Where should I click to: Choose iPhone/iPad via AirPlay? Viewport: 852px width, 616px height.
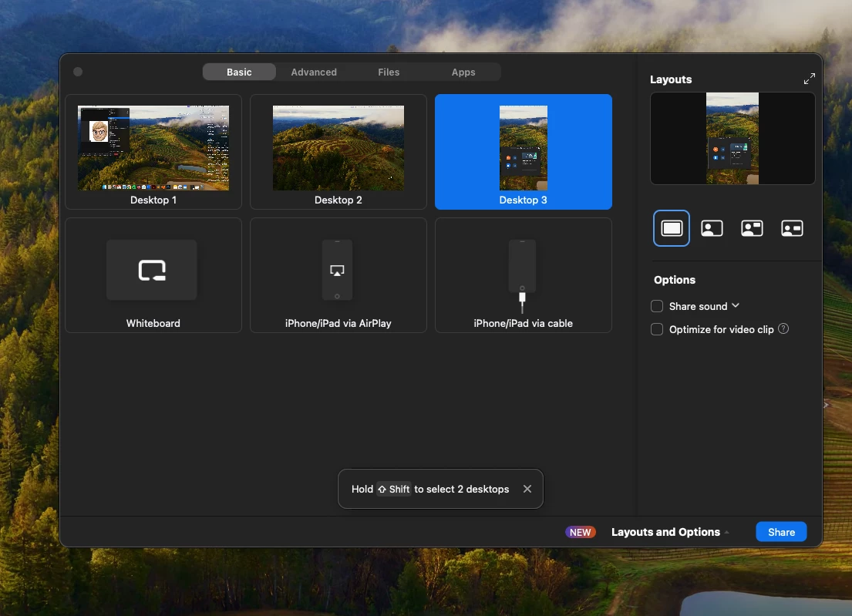[338, 275]
